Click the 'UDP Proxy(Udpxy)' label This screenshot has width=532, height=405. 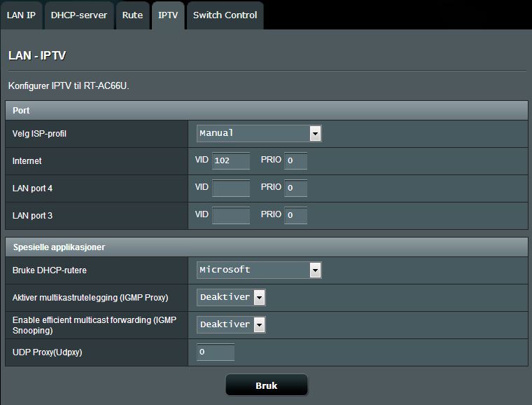coord(47,352)
